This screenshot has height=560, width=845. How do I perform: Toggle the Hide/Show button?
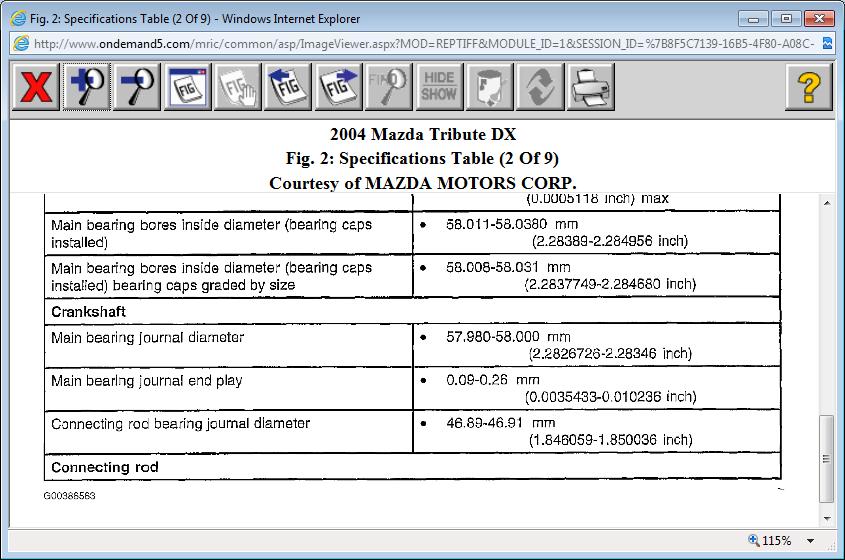(x=439, y=88)
